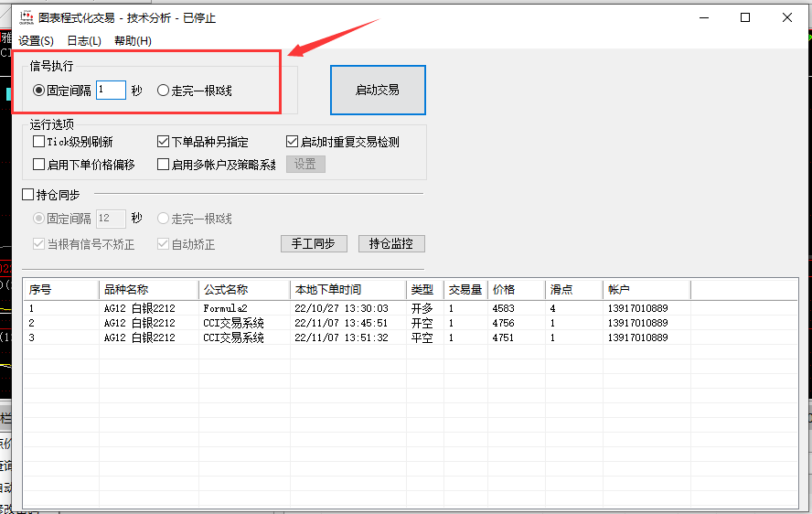812x514 pixels.
Task: Open the 设置(S) menu
Action: click(36, 41)
